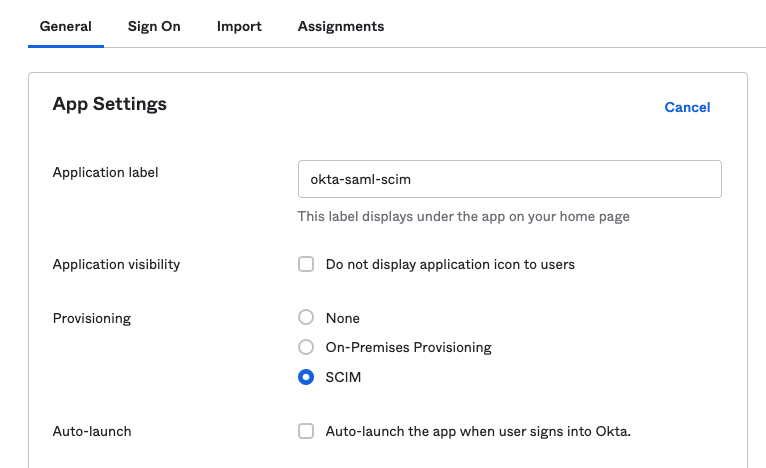Enable the Auto-launch app checkbox
Screen dimensions: 766x468
306,431
